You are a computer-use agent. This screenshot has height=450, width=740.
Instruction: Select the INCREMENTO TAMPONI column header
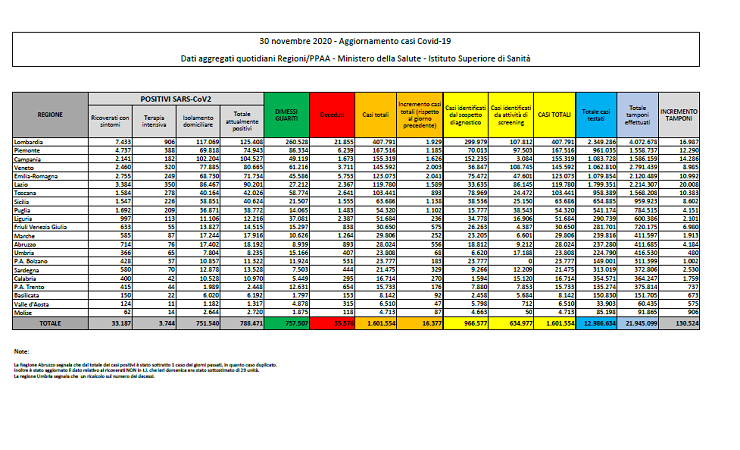click(x=680, y=115)
